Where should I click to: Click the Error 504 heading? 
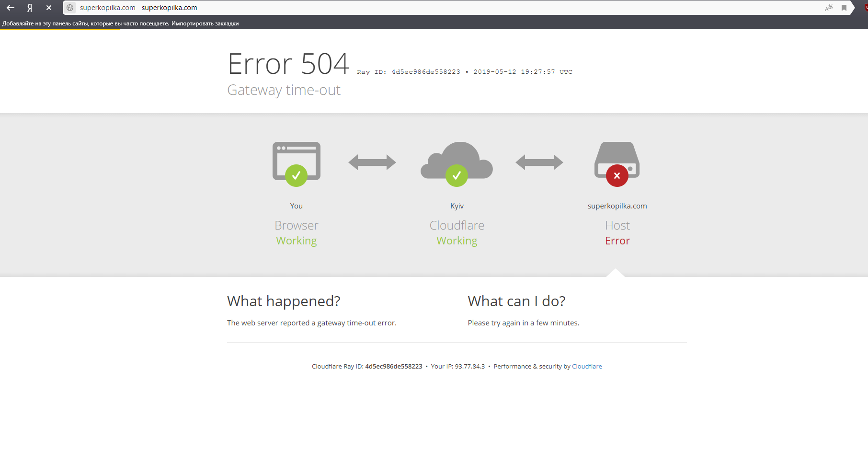coord(288,64)
